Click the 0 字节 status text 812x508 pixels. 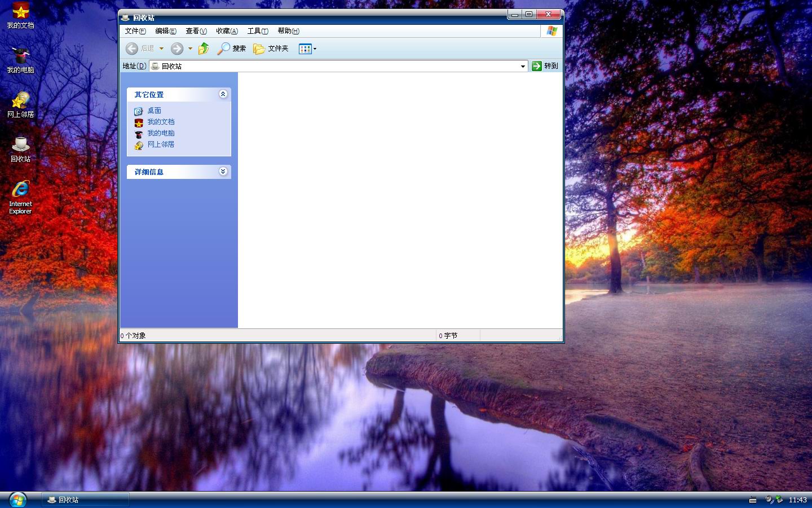point(448,335)
